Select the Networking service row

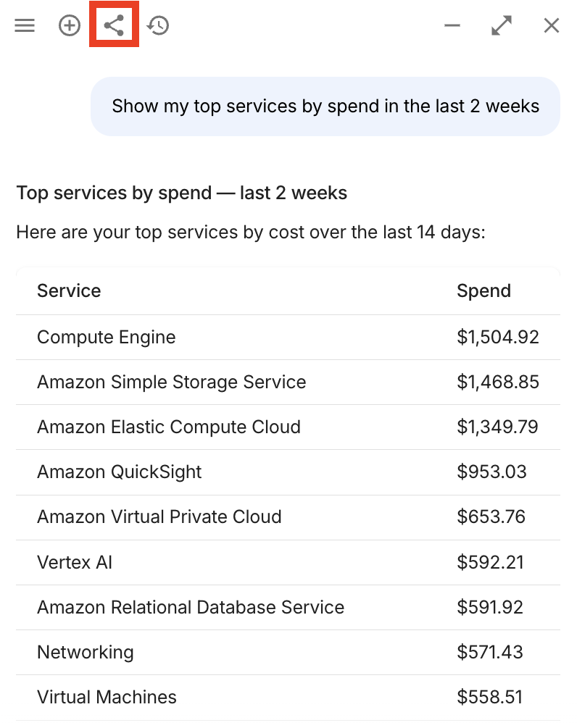coord(86,652)
